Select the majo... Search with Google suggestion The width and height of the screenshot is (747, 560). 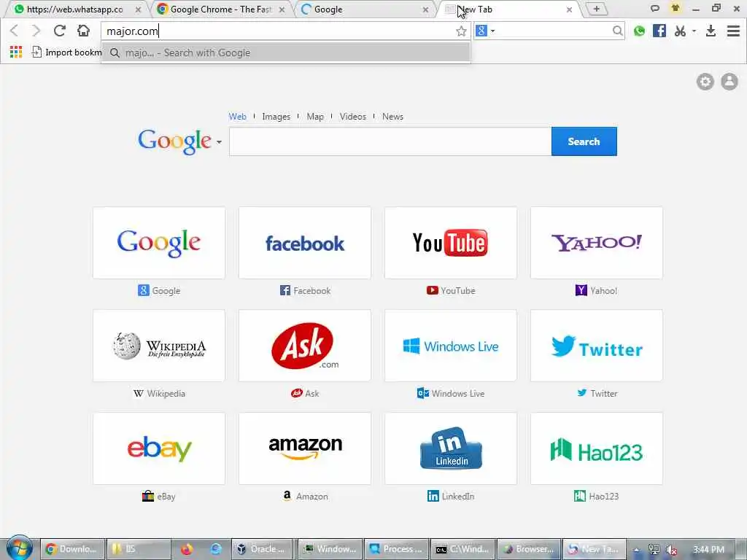pyautogui.click(x=286, y=52)
